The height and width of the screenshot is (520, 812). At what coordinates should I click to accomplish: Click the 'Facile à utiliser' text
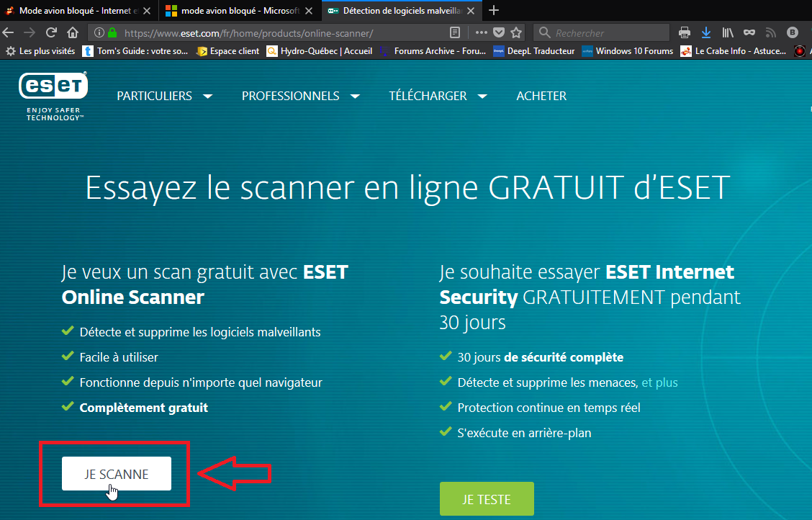click(119, 357)
